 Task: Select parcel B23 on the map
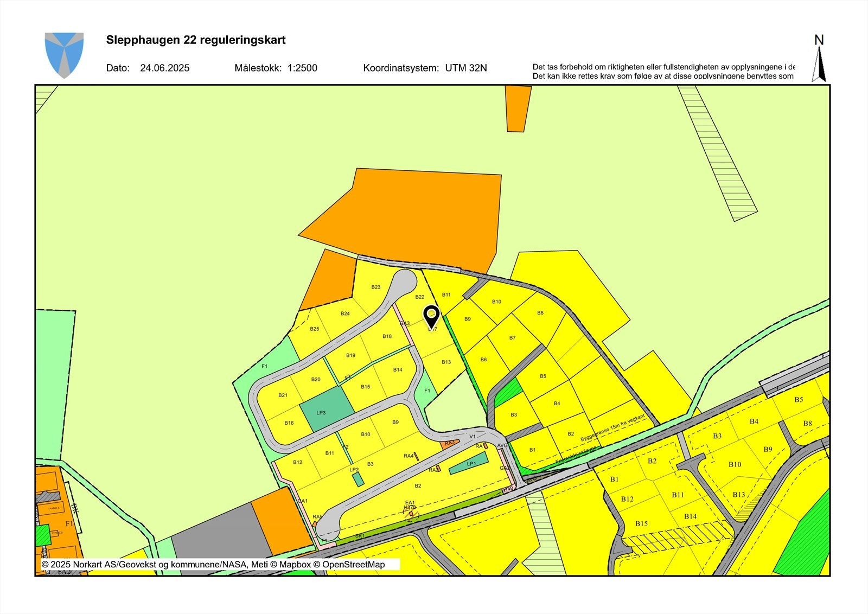coord(376,286)
